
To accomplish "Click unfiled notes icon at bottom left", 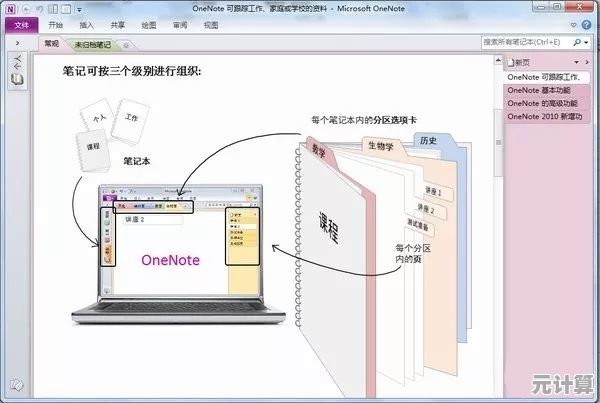I will tap(16, 384).
